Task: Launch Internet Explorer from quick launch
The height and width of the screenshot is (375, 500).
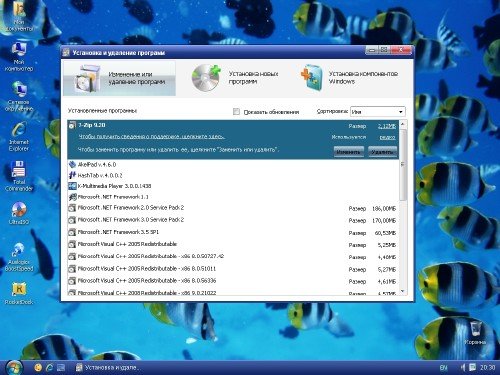Action: (x=49, y=367)
